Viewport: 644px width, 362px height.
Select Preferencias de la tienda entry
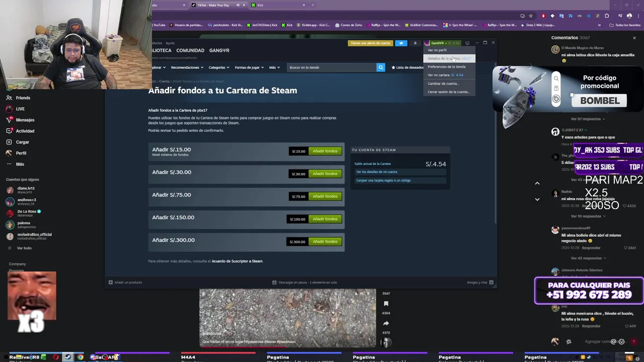click(449, 67)
